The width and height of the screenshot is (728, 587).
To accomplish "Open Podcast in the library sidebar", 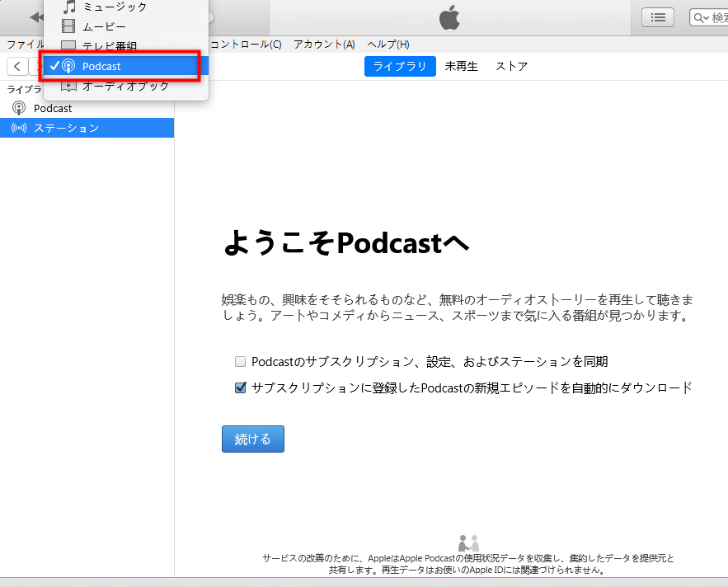I will (87, 108).
